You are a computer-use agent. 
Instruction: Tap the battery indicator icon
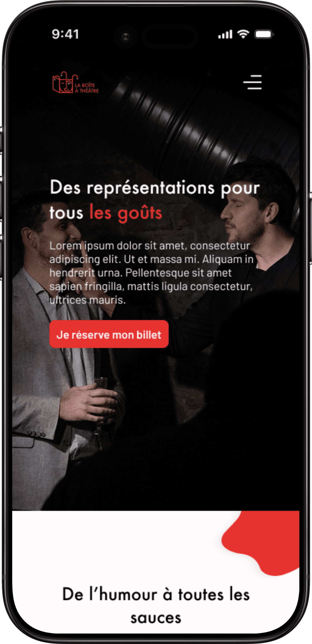(x=264, y=34)
